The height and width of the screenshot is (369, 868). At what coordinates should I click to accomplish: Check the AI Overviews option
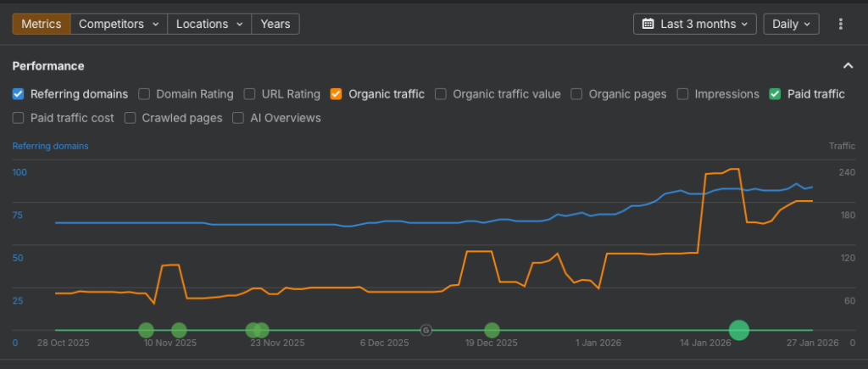[238, 118]
